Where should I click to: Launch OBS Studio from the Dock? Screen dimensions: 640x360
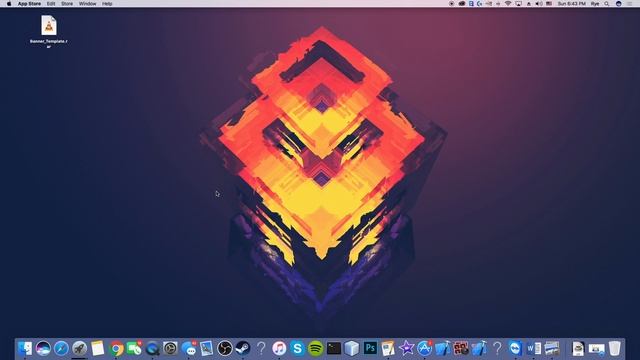pos(224,348)
